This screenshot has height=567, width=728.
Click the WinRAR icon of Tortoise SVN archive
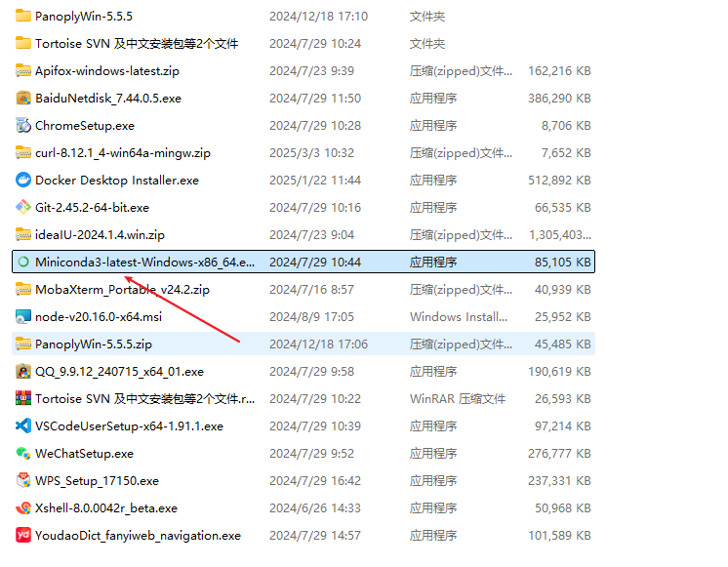pos(23,399)
